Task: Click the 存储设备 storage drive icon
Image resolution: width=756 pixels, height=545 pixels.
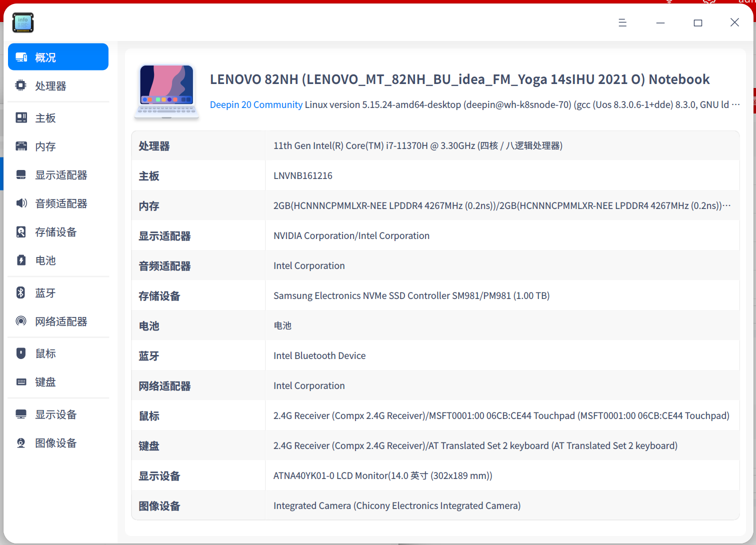Action: tap(20, 231)
